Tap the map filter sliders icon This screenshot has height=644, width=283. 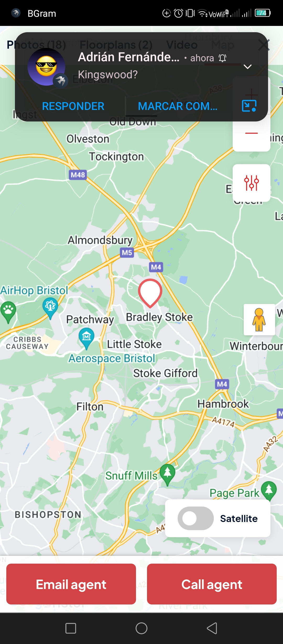(x=251, y=183)
